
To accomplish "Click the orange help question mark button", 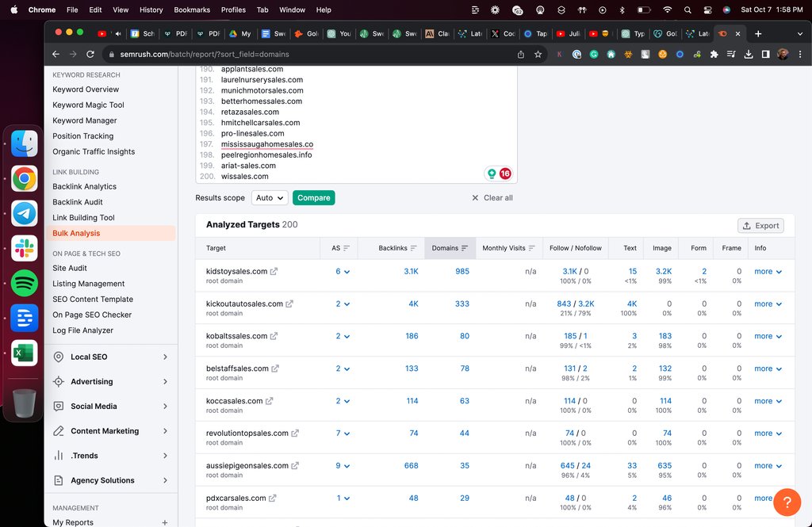I will click(787, 502).
